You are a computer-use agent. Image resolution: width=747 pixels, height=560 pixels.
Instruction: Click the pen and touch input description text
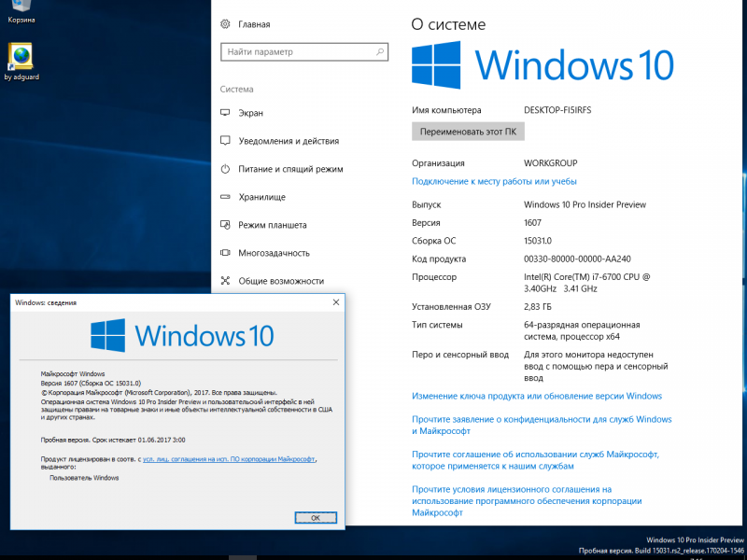pyautogui.click(x=596, y=366)
